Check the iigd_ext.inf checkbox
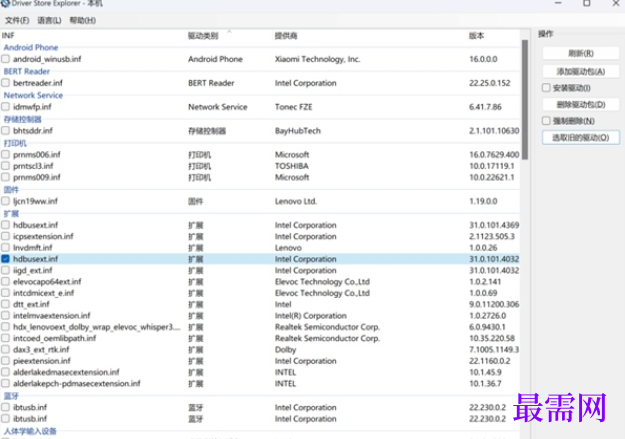Image resolution: width=625 pixels, height=439 pixels. (6, 270)
